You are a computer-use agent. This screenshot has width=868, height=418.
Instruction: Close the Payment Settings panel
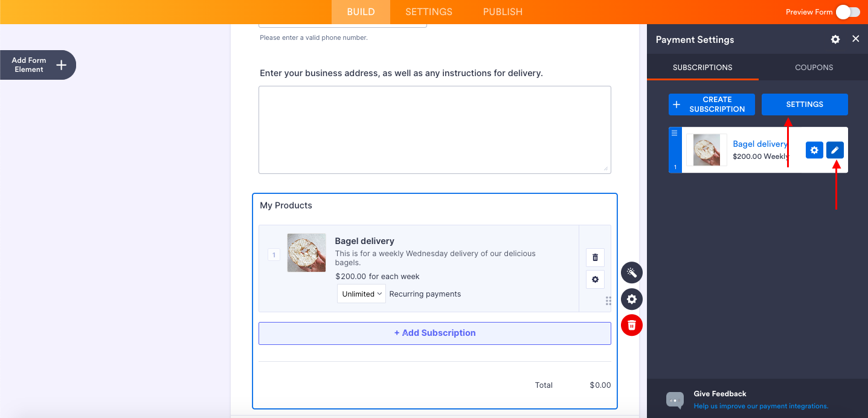click(x=855, y=39)
